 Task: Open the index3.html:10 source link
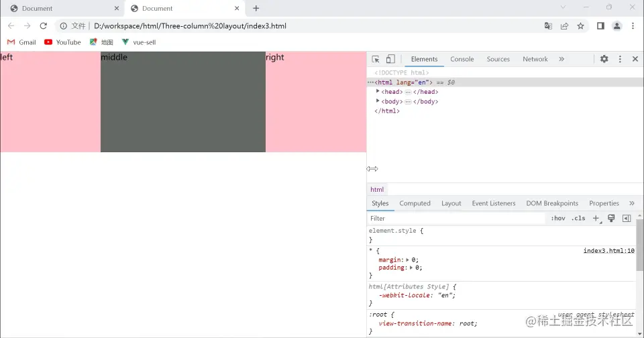(608, 251)
